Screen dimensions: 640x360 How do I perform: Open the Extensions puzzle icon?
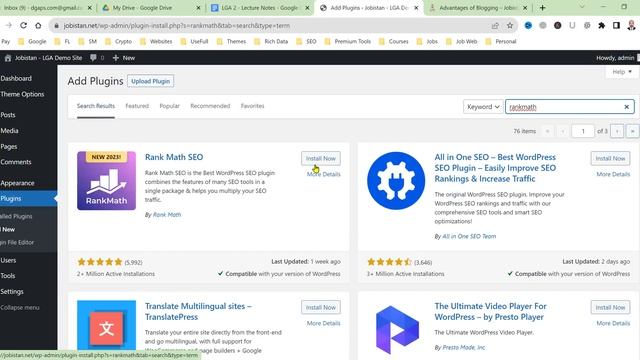[x=601, y=25]
